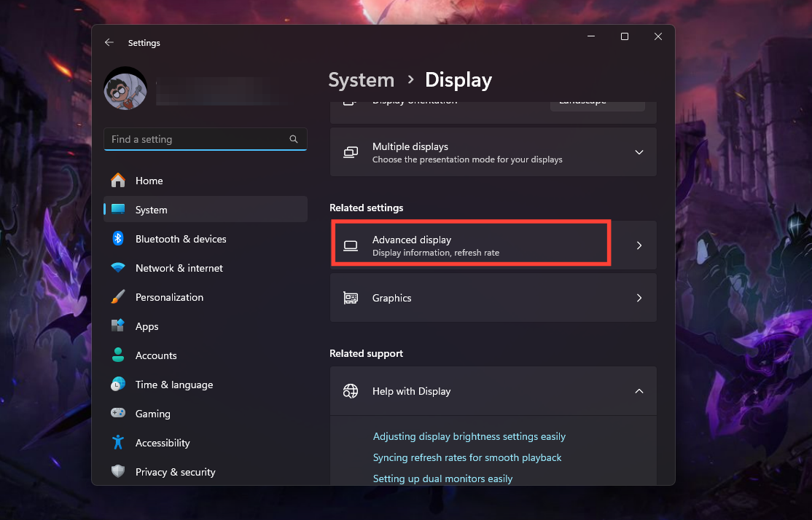Image resolution: width=812 pixels, height=520 pixels.
Task: Open Privacy & security settings
Action: pyautogui.click(x=205, y=472)
